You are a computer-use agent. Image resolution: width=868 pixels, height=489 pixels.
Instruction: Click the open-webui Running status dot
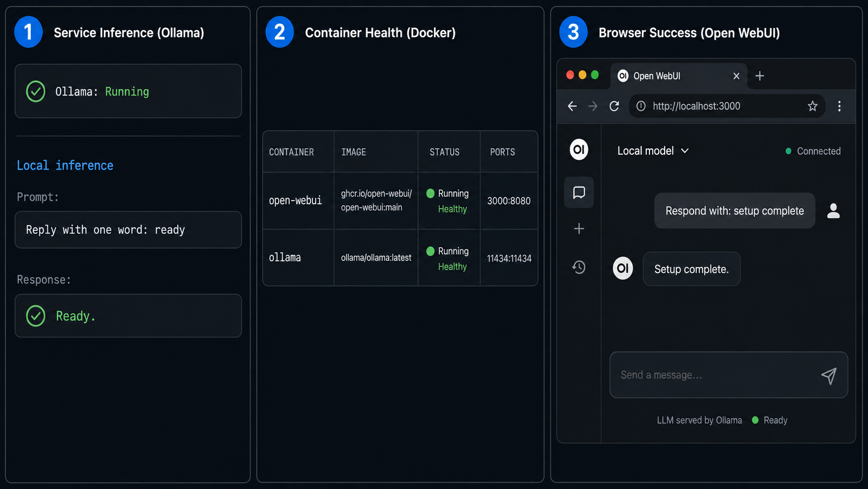tap(430, 193)
